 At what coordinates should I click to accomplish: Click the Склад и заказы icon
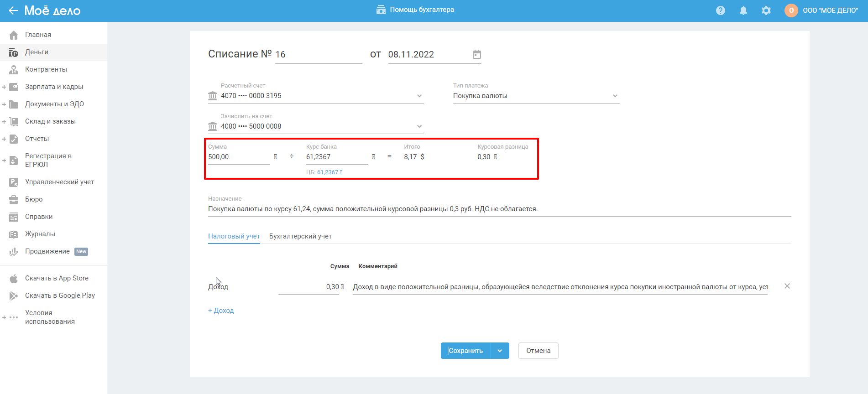click(x=14, y=121)
